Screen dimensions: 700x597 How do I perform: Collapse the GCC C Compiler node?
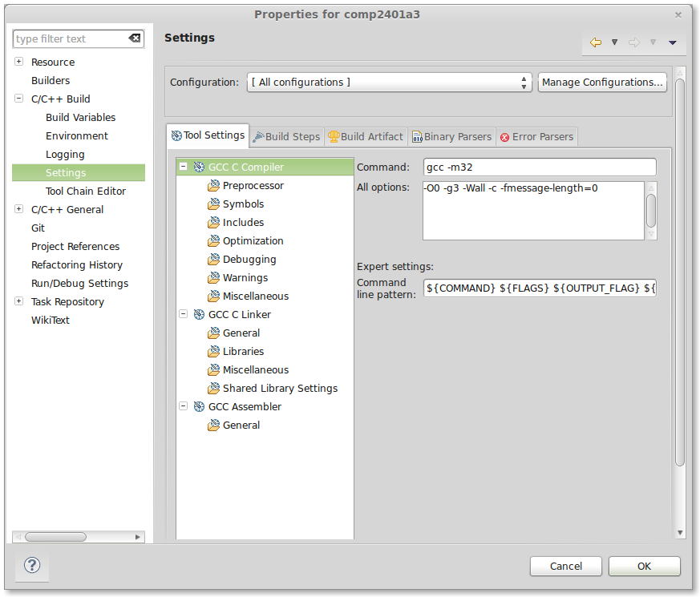(x=184, y=167)
